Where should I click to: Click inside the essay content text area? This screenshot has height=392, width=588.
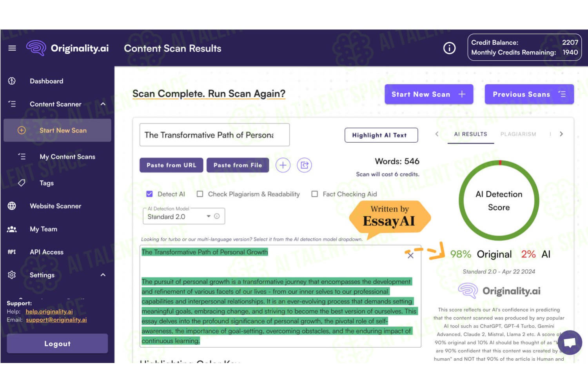pos(280,296)
